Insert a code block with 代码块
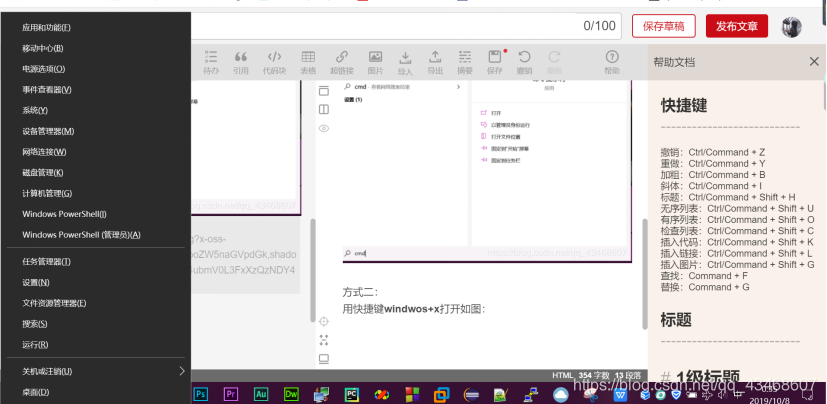The height and width of the screenshot is (404, 827). click(274, 62)
